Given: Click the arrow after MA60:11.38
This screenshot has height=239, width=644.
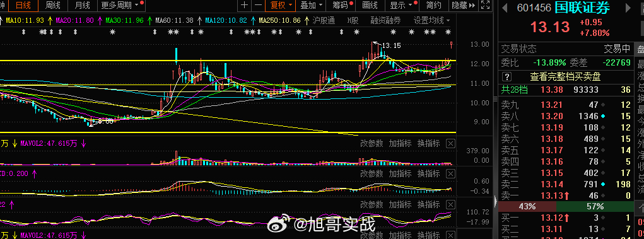Looking at the screenshot, I should click(199, 20).
